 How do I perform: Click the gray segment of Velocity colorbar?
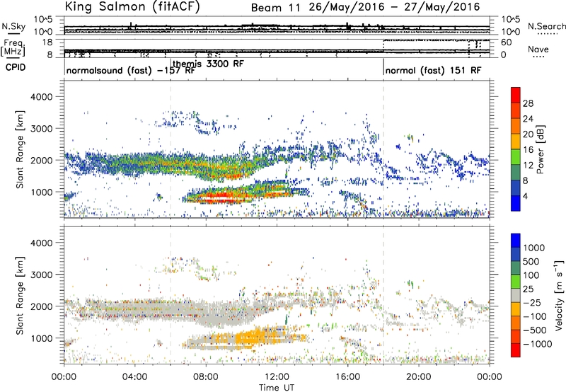tap(516, 296)
